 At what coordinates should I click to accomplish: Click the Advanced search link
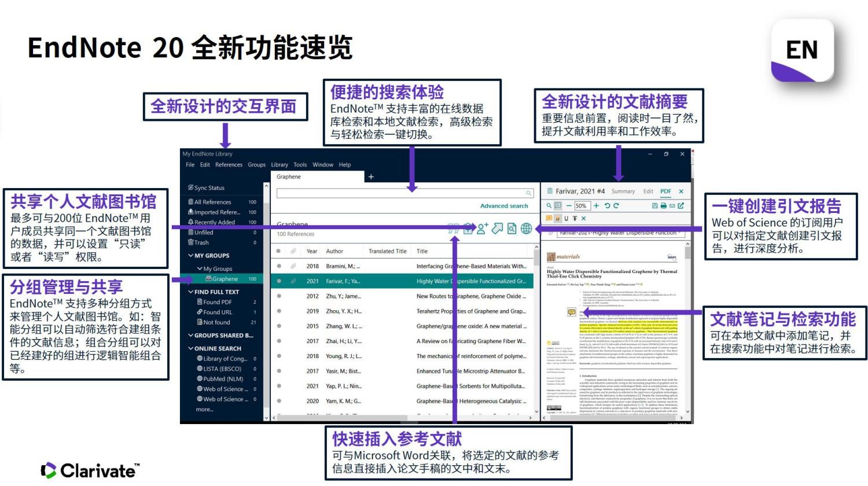504,206
